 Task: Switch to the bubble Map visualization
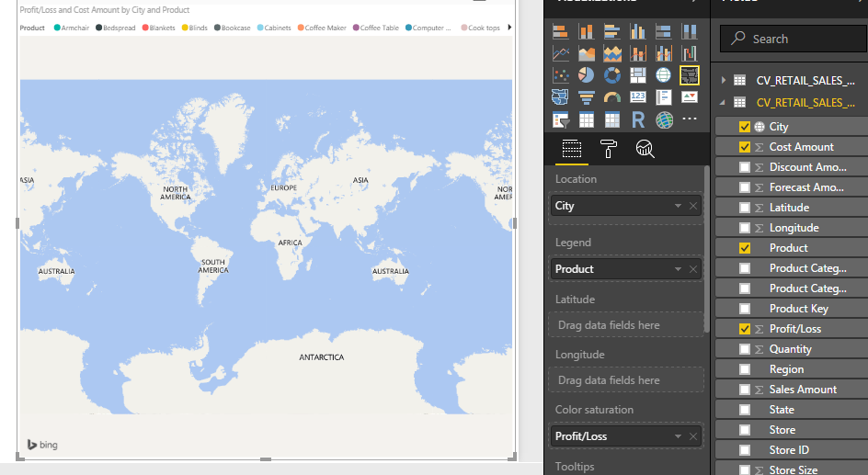[663, 75]
